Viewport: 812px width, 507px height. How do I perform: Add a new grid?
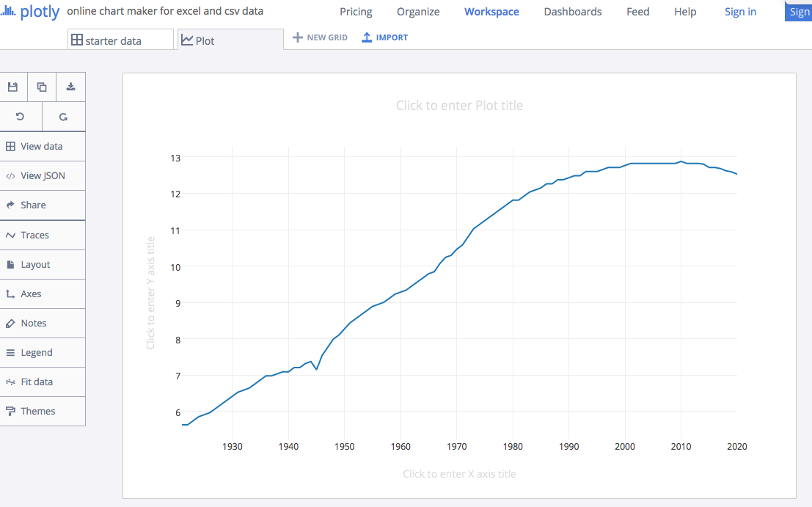coord(320,37)
